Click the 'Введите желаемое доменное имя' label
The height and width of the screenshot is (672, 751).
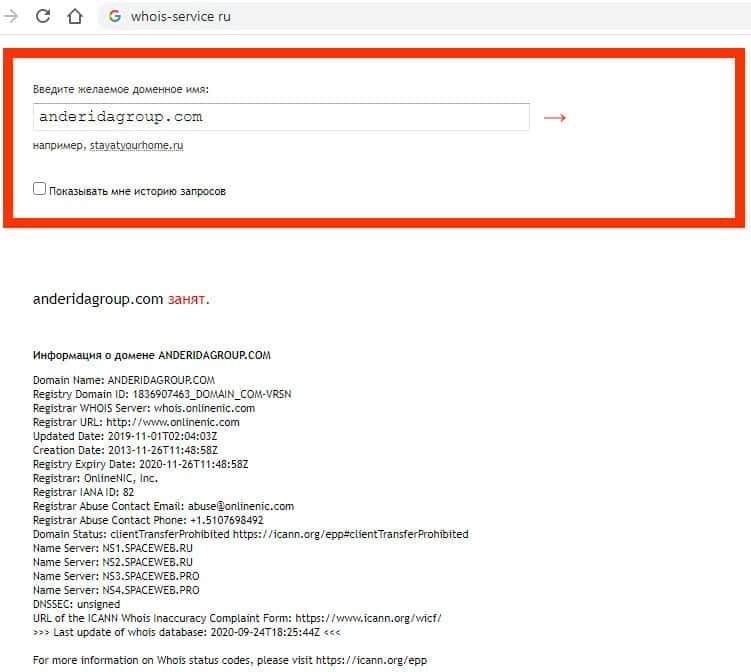point(121,89)
